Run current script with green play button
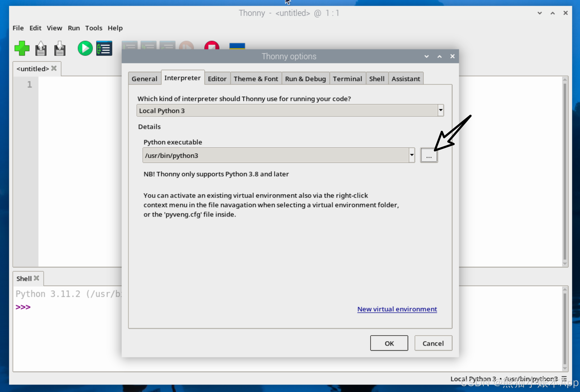The image size is (580, 392). click(85, 48)
